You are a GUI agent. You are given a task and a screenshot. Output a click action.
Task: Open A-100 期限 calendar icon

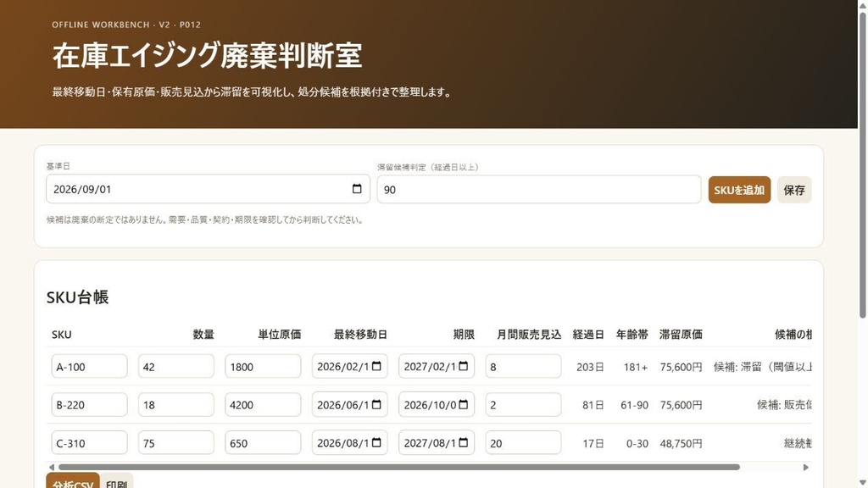[x=464, y=366]
